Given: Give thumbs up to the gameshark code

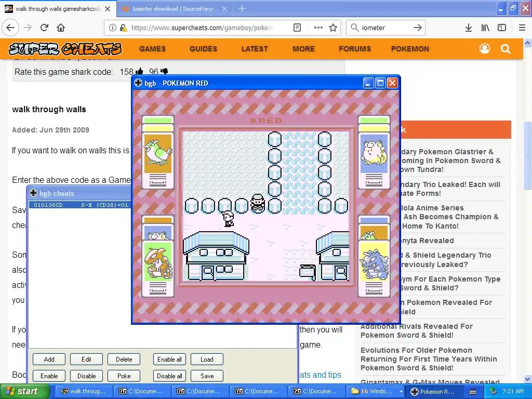Looking at the screenshot, I should click(x=139, y=72).
